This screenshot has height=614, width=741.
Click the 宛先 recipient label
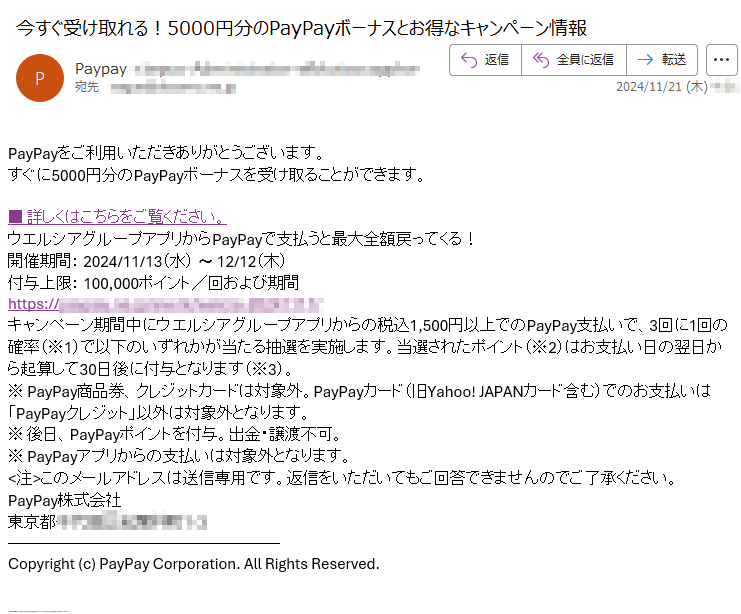87,87
